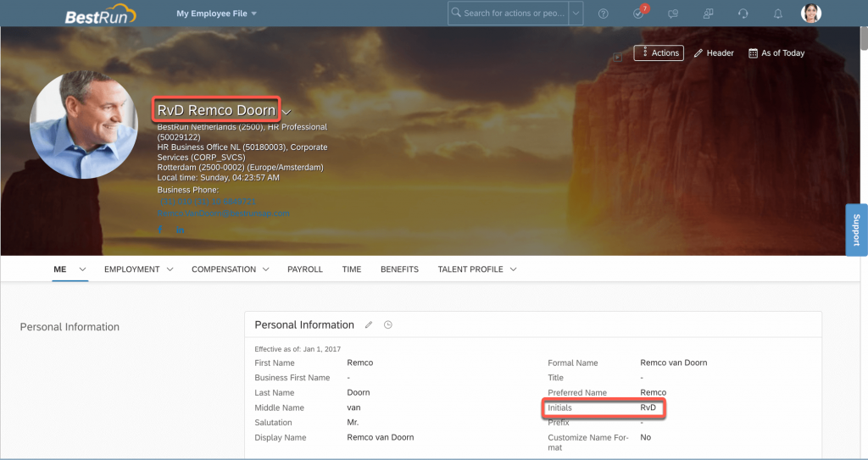Click the employee email address link
Viewport: 868px width, 460px height.
click(223, 213)
